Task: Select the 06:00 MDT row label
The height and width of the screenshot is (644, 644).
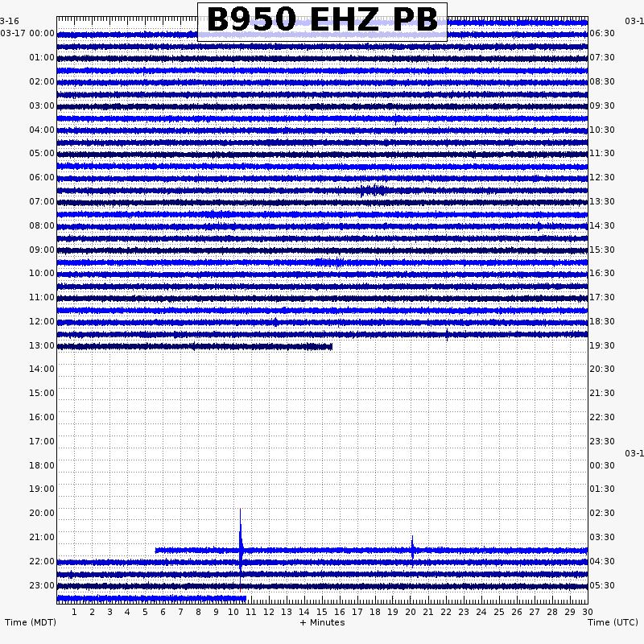Action: click(x=42, y=177)
